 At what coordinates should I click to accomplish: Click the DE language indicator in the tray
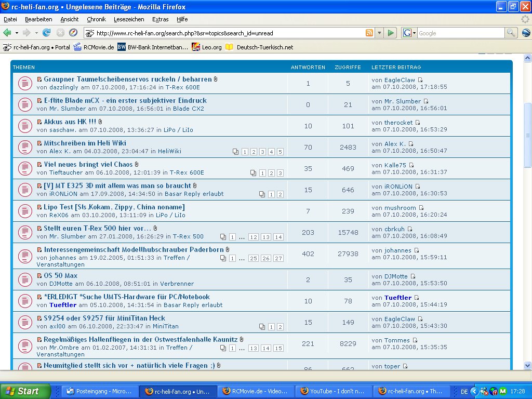point(464,392)
